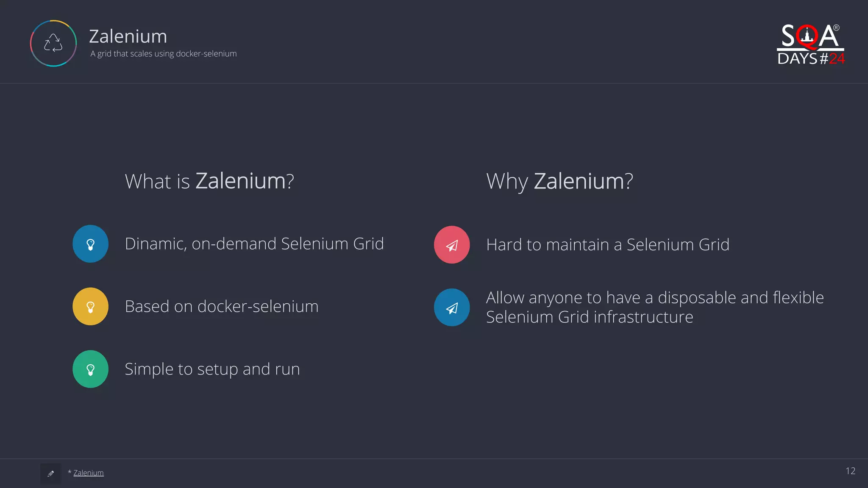Click the green lightbulb icon circle
Screen dimensions: 868x488
90,369
